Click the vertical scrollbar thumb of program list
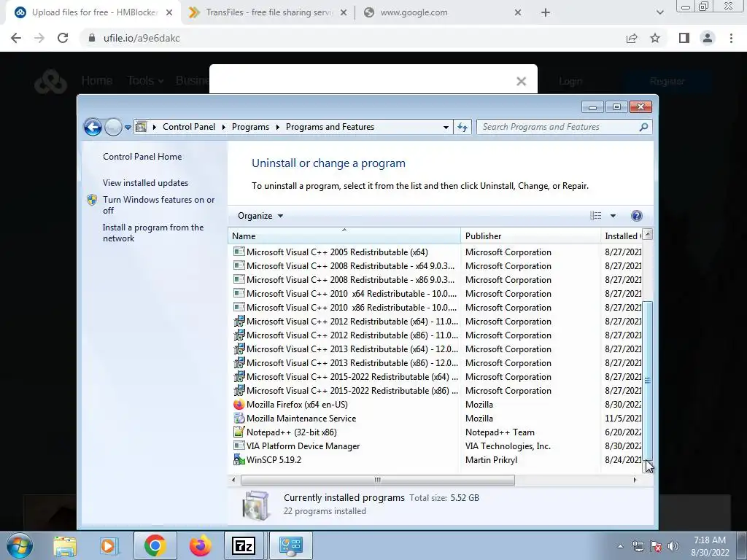The height and width of the screenshot is (560, 747). pyautogui.click(x=648, y=380)
